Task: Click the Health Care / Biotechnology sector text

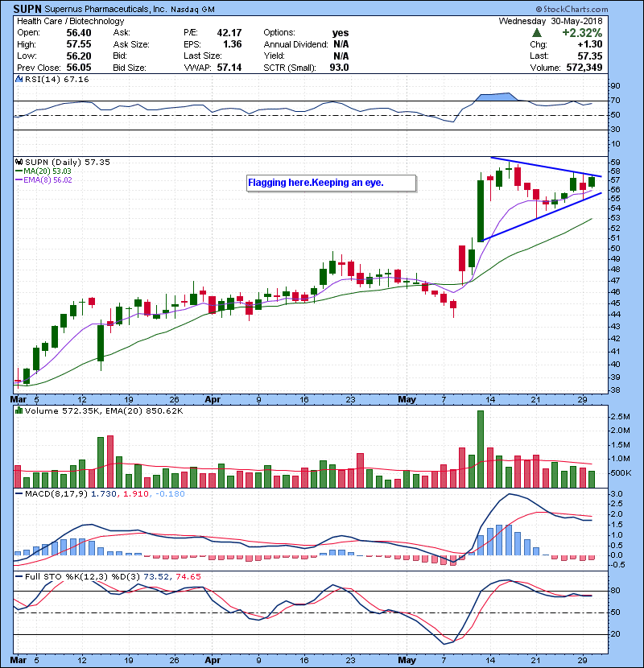Action: coord(71,21)
